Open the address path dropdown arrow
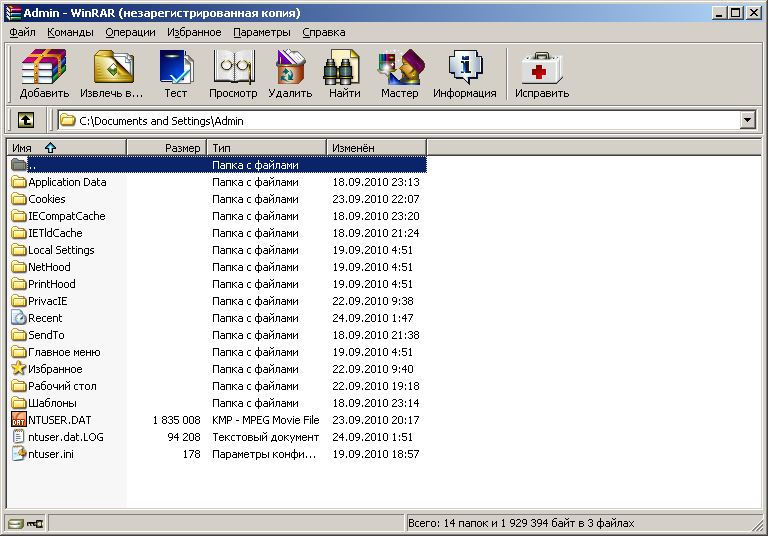The image size is (768, 536). coord(747,120)
